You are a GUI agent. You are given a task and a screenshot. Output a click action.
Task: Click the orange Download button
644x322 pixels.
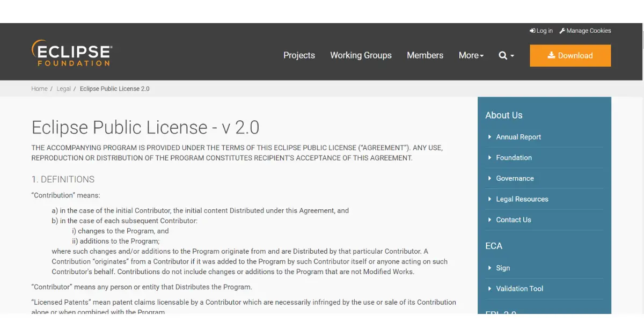[x=570, y=55]
